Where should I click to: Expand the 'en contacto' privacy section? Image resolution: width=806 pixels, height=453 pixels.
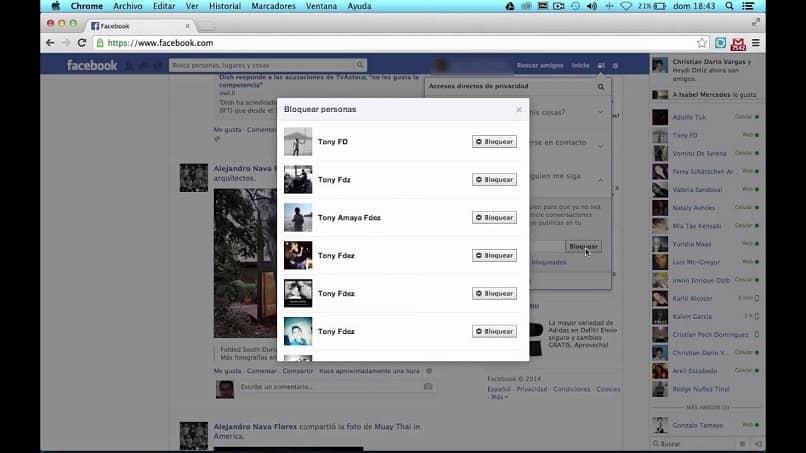(600, 146)
